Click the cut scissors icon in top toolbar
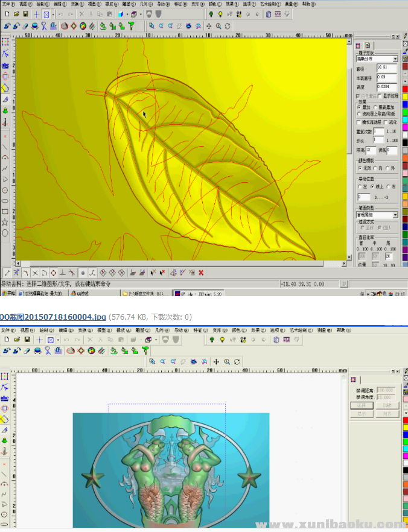Screen dimensions: 408x532 point(81,14)
